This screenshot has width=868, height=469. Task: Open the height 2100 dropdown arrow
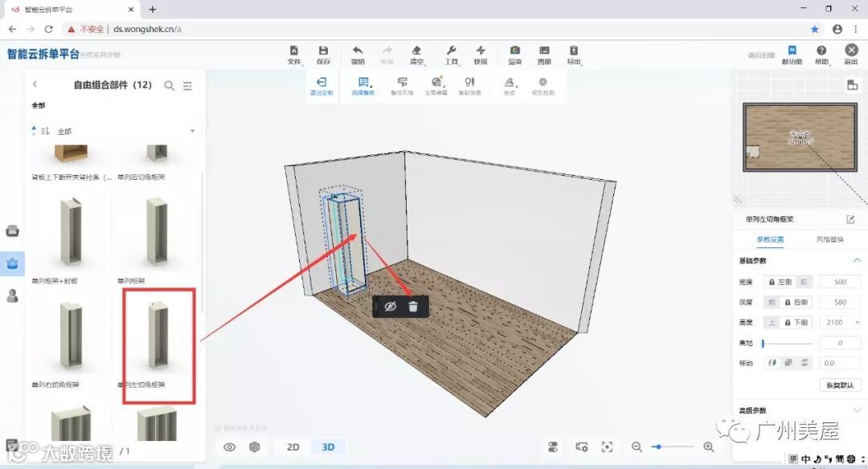coord(858,322)
